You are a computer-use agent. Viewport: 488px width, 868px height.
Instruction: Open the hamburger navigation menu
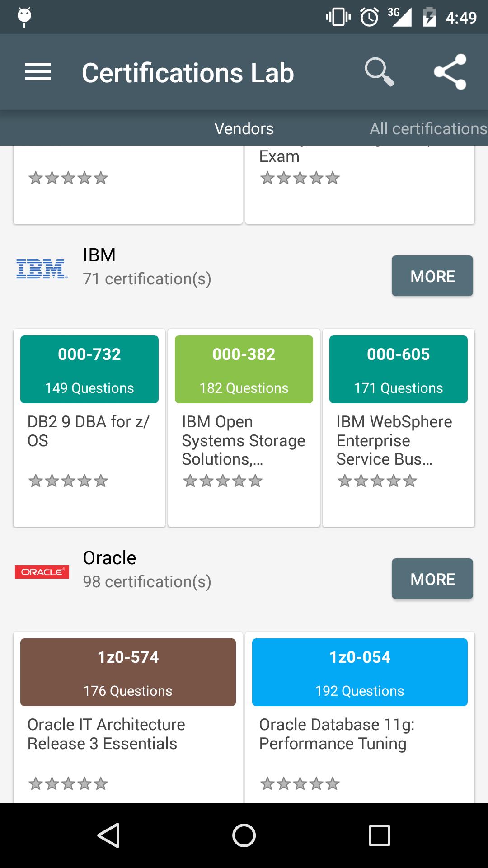click(x=38, y=72)
